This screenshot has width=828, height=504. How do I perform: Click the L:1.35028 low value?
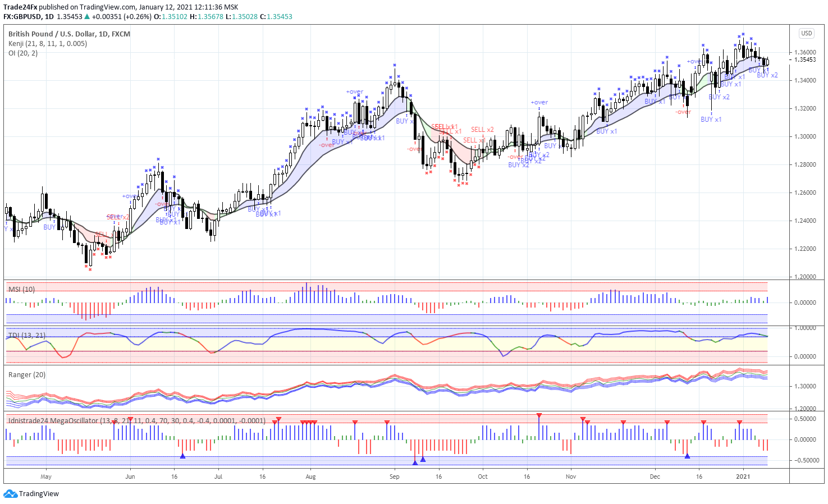[x=241, y=17]
